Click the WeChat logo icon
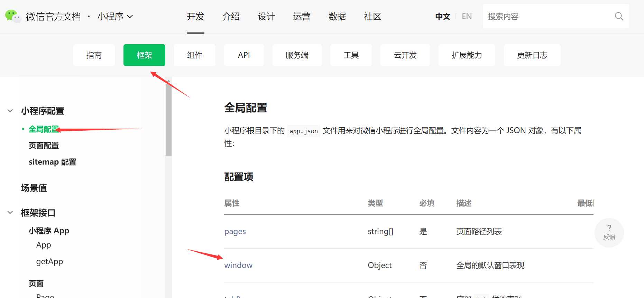This screenshot has width=644, height=298. pyautogui.click(x=13, y=16)
